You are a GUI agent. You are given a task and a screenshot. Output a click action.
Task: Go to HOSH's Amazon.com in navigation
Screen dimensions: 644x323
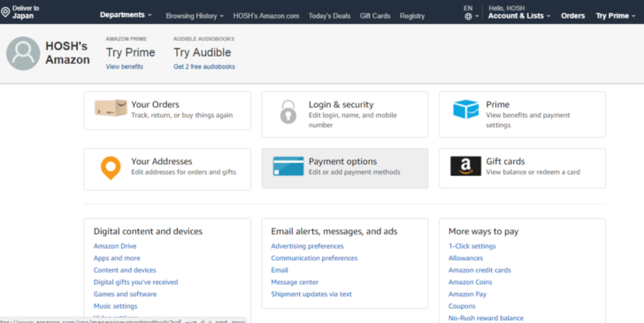[266, 16]
